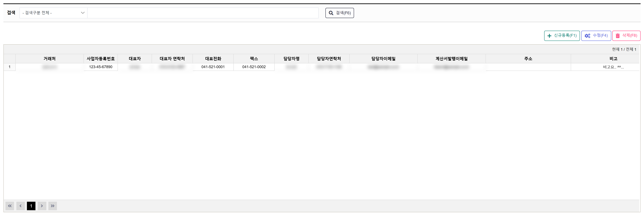Select row number 1 cell
Screen dimensions: 644x215
coord(10,67)
